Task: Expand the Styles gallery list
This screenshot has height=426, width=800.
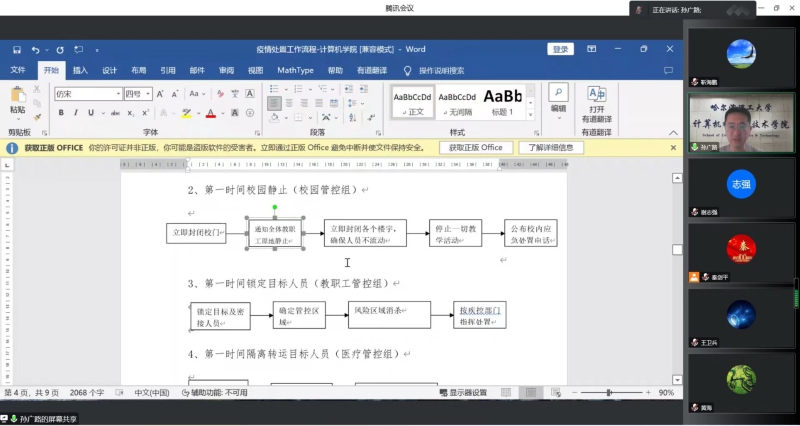Action: coord(532,114)
